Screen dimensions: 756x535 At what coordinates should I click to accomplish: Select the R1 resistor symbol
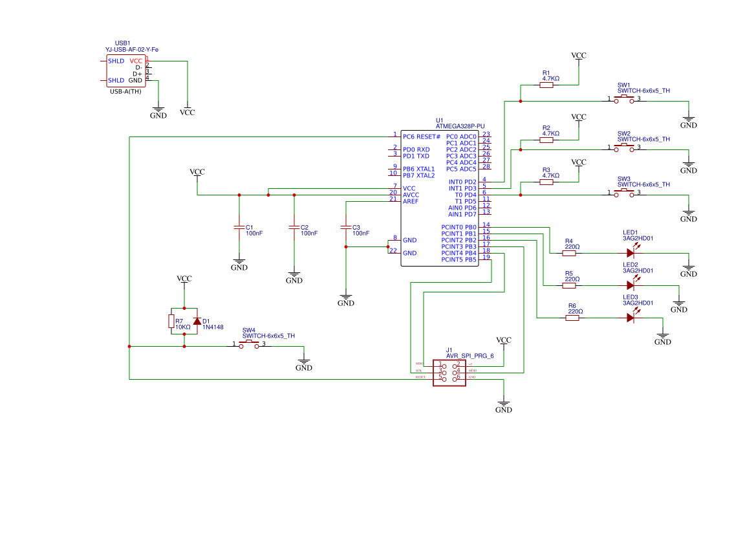pyautogui.click(x=546, y=85)
